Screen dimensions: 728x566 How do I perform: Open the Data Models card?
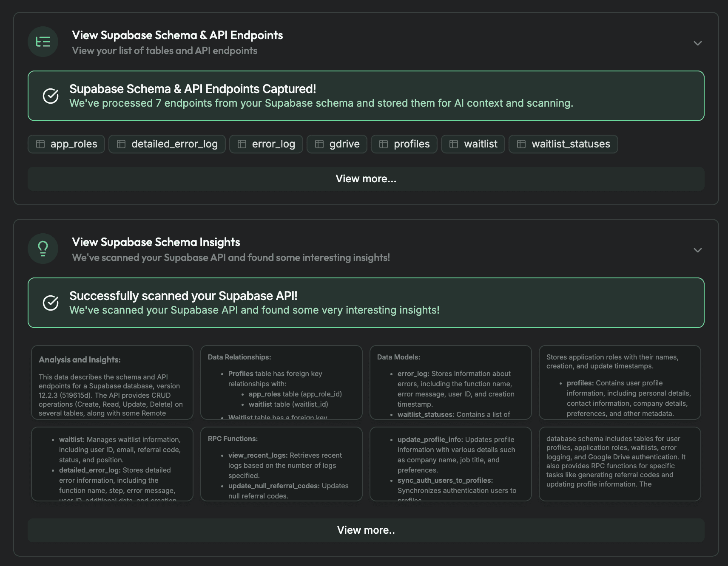[x=451, y=382]
